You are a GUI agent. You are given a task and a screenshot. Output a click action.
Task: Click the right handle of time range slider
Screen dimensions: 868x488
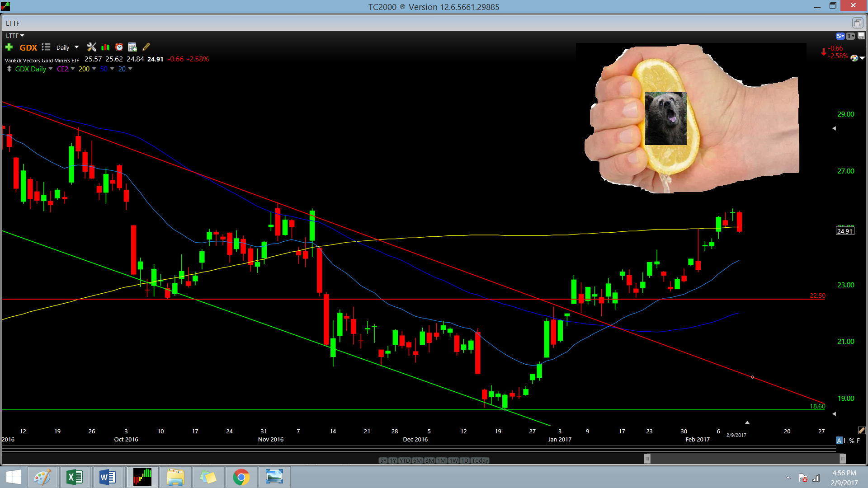click(843, 459)
